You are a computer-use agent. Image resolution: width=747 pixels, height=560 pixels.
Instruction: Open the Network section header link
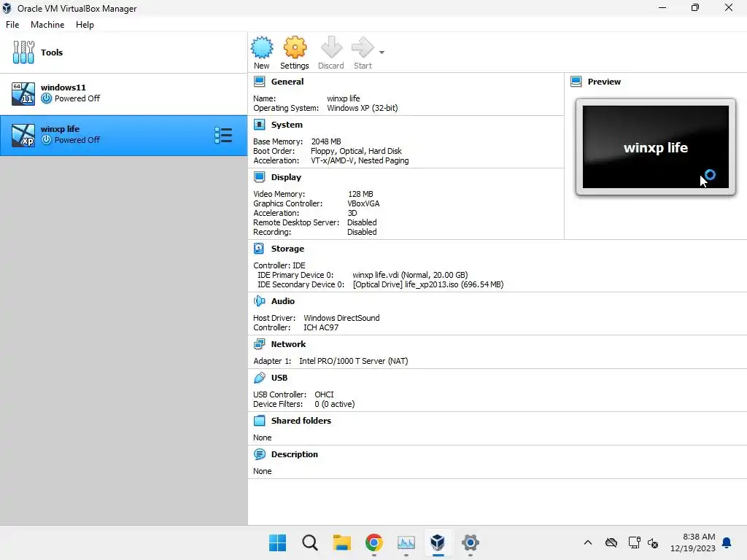[288, 344]
